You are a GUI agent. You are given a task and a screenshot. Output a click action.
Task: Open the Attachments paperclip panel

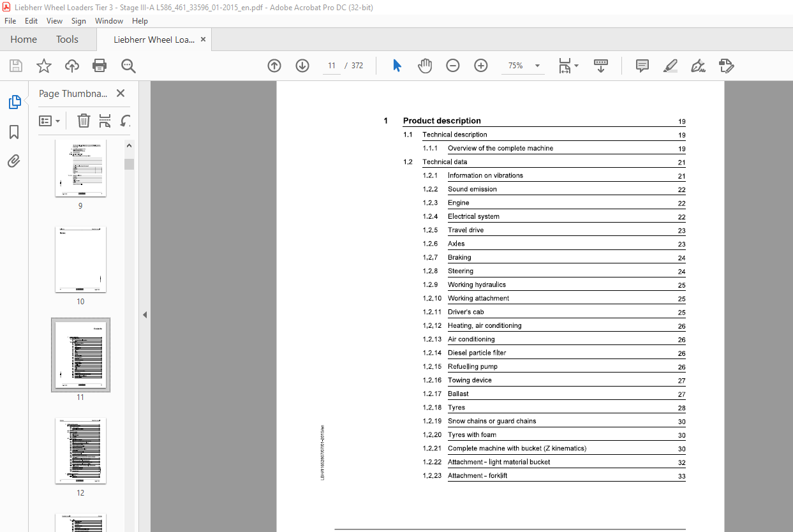[x=14, y=161]
